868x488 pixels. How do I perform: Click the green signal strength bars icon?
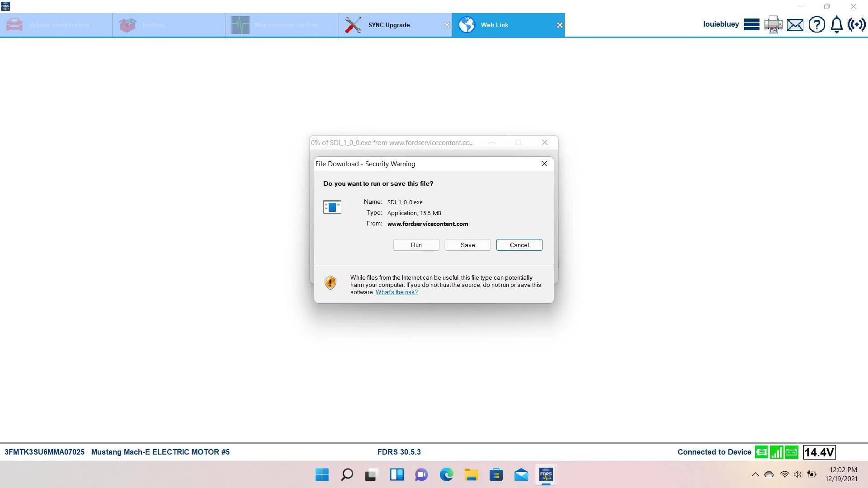(x=777, y=452)
